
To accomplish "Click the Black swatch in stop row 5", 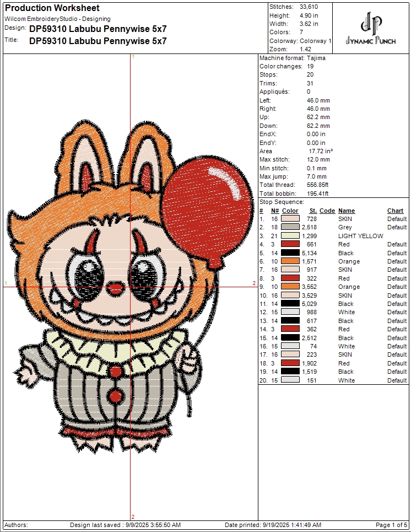I will click(x=290, y=252).
